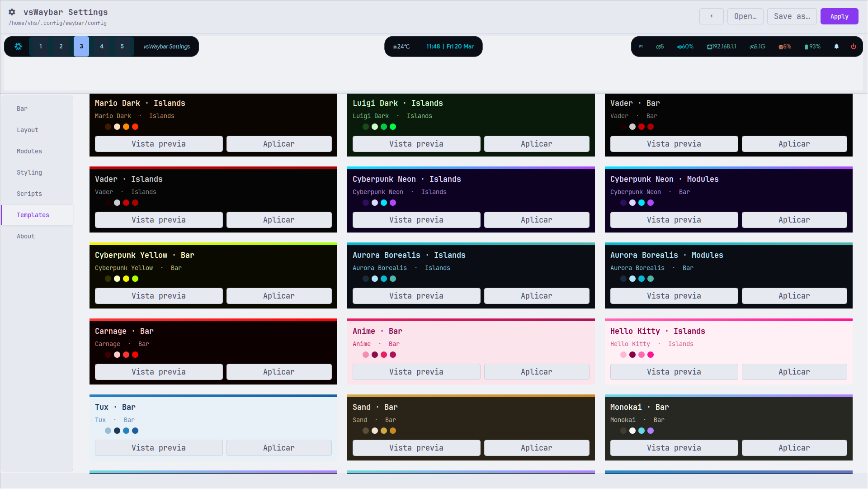
Task: Switch to the Styling section
Action: pyautogui.click(x=29, y=172)
